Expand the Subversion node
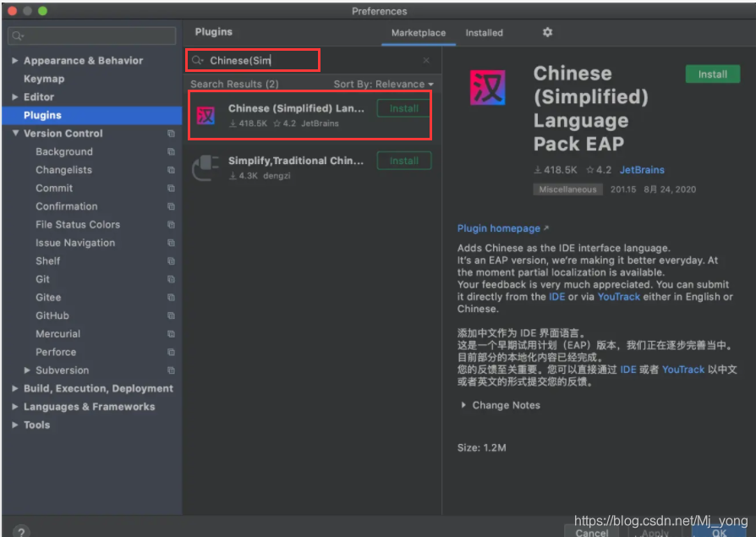 point(27,370)
